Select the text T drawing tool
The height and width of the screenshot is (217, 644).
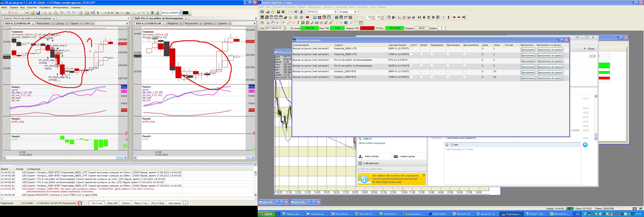point(298,23)
